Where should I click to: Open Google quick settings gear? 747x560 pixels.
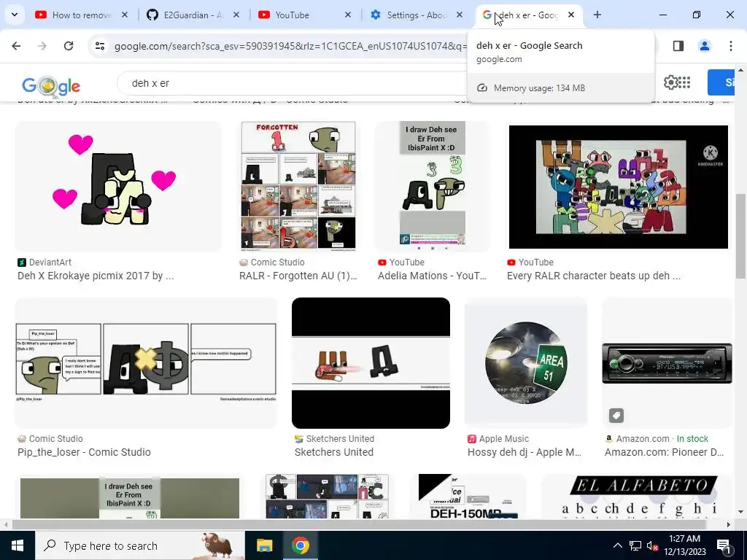(x=671, y=82)
